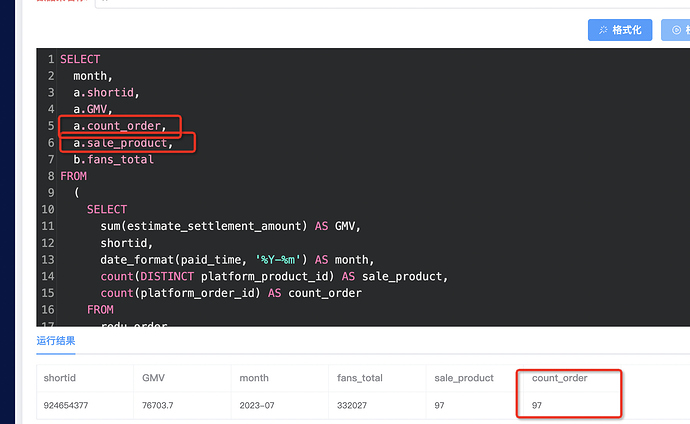Click the a.GMV line in editor
Viewport: 690px width, 424px height.
click(x=93, y=109)
